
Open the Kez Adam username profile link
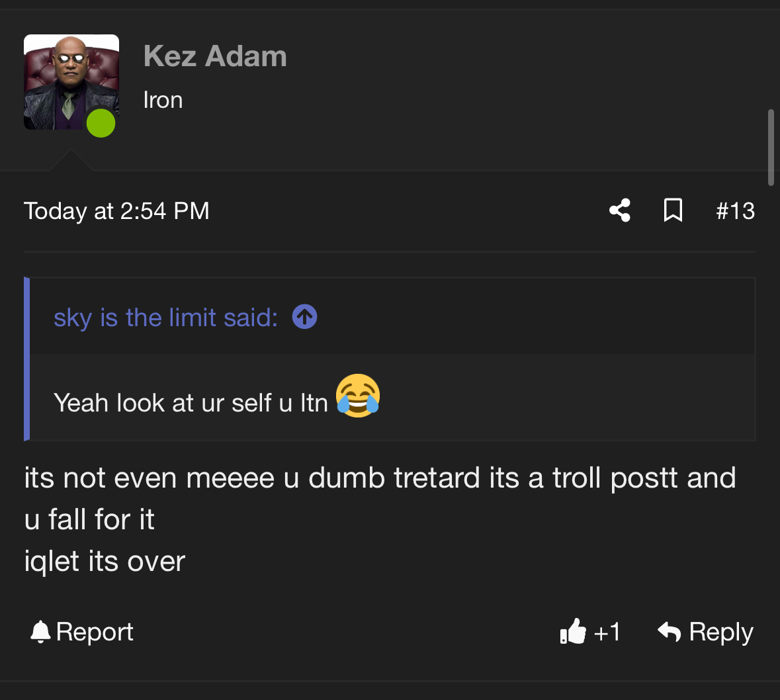click(215, 56)
